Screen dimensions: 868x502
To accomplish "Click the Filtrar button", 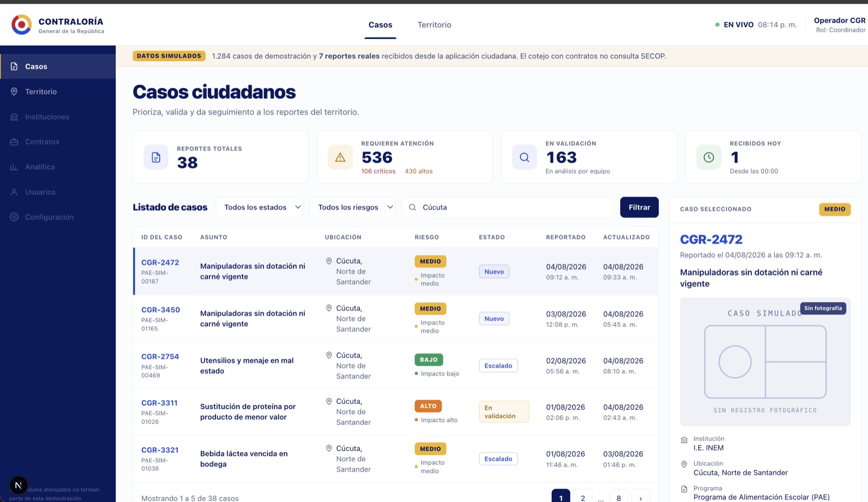I will [639, 207].
